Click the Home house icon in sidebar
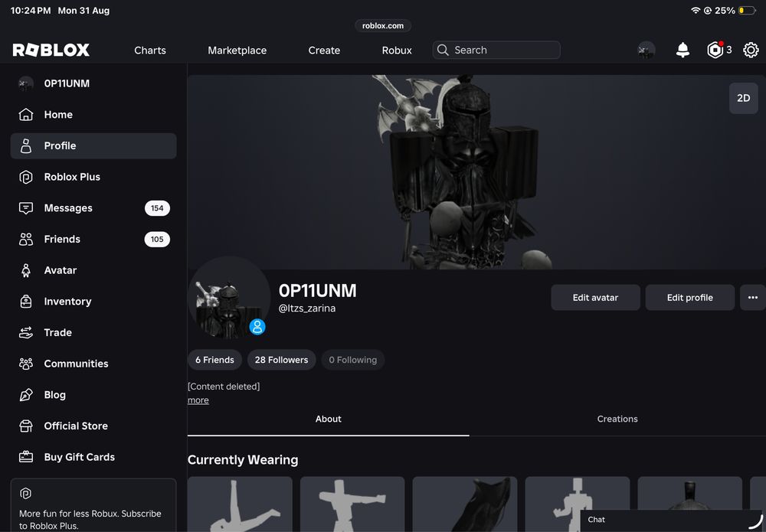This screenshot has width=766, height=532. tap(26, 115)
